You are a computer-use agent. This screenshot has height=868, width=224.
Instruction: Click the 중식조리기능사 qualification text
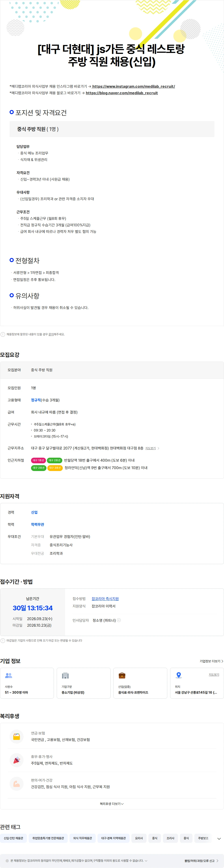(x=61, y=545)
